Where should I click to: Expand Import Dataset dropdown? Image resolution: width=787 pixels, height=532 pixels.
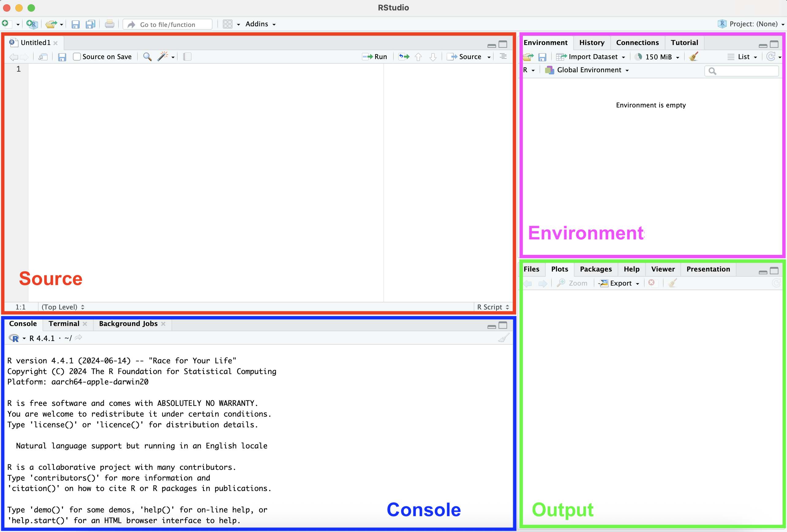click(591, 57)
